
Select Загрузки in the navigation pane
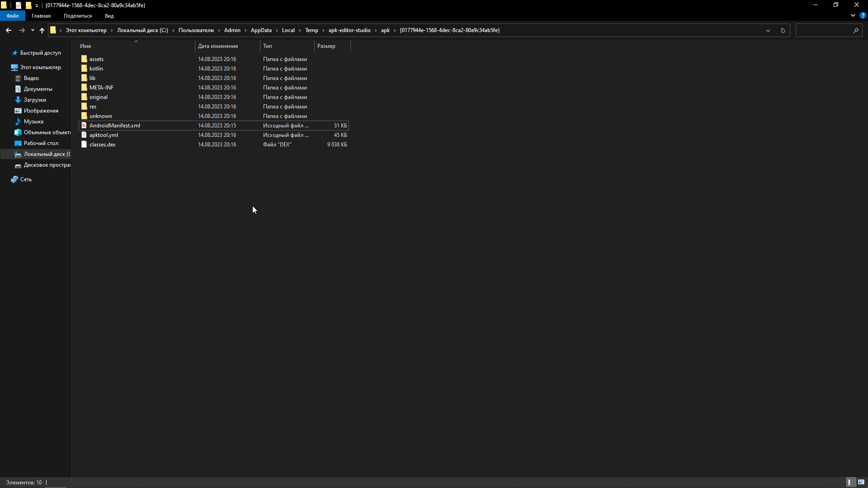click(x=35, y=100)
